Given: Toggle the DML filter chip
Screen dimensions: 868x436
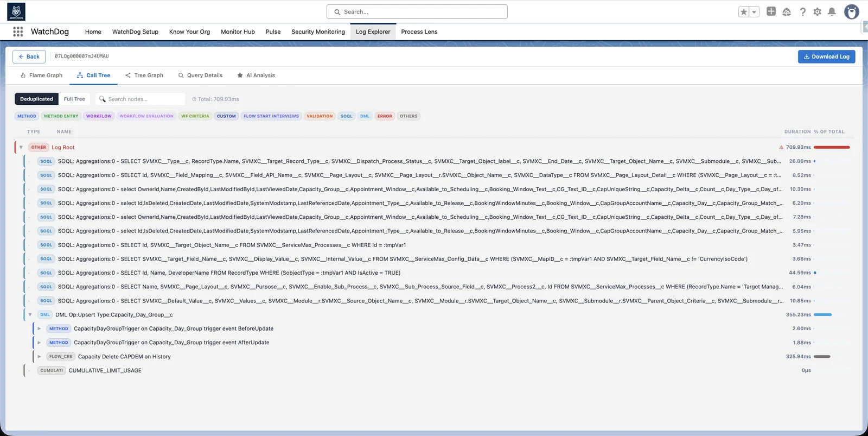Looking at the screenshot, I should point(365,116).
